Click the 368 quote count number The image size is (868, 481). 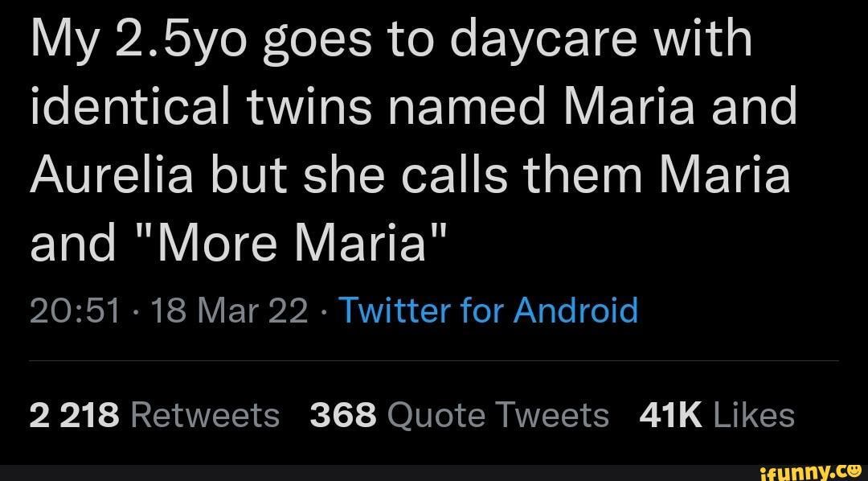coord(342,416)
